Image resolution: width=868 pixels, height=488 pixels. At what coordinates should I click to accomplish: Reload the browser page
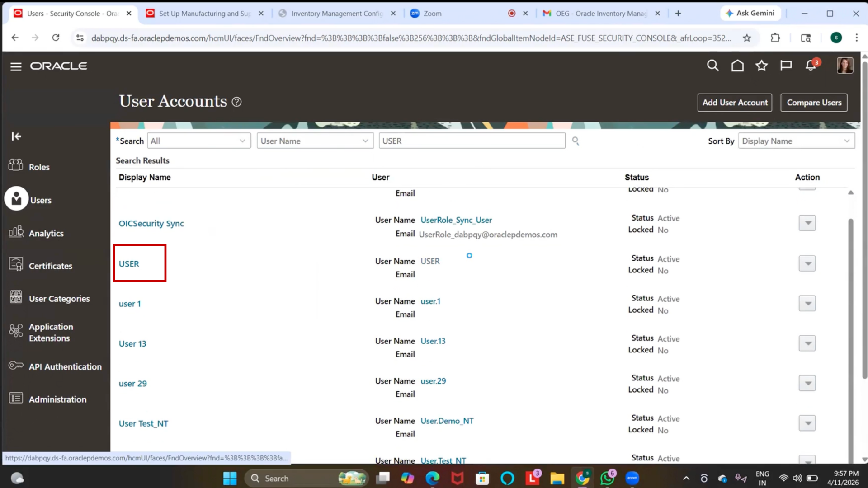56,38
